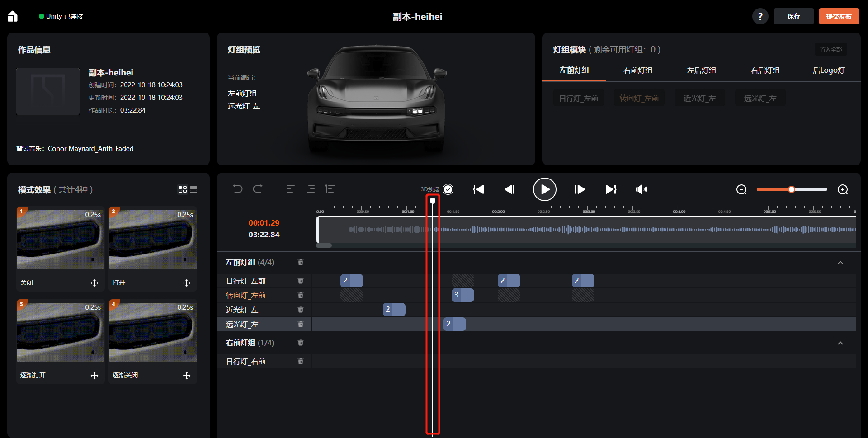Zoom in the timeline

(x=843, y=189)
